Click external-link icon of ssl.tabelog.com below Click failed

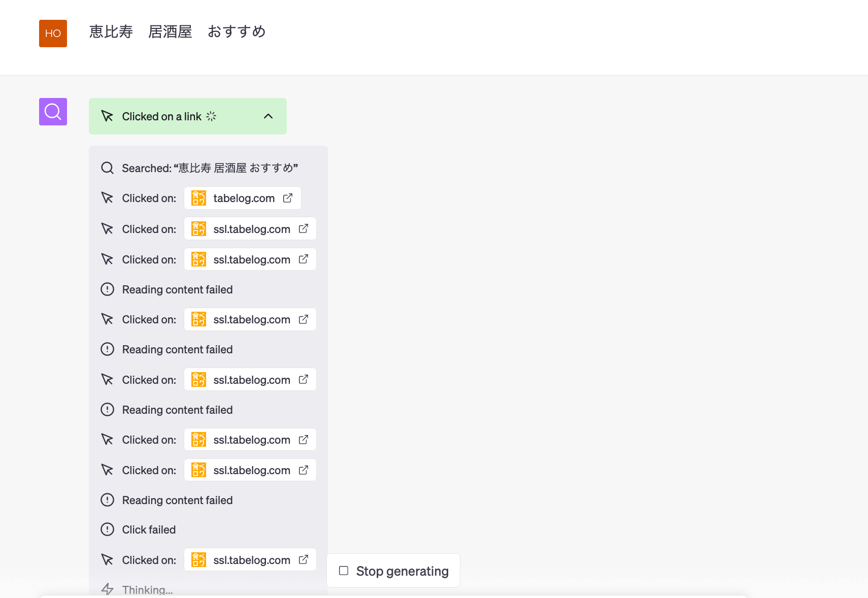304,559
